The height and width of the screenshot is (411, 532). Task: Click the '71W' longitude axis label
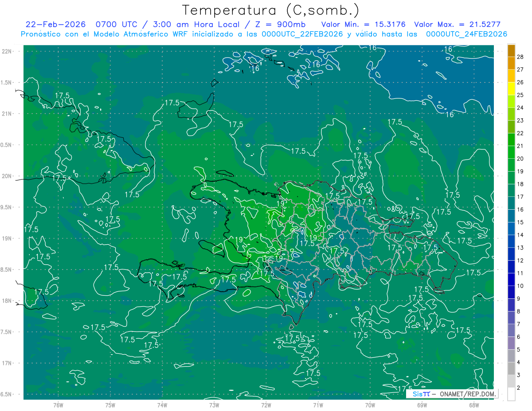[318, 405]
